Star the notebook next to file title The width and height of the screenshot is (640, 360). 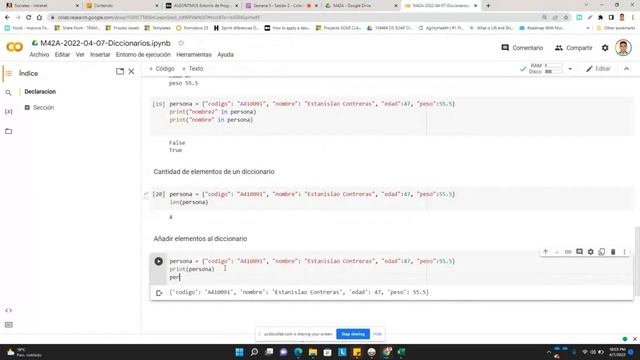[x=181, y=43]
